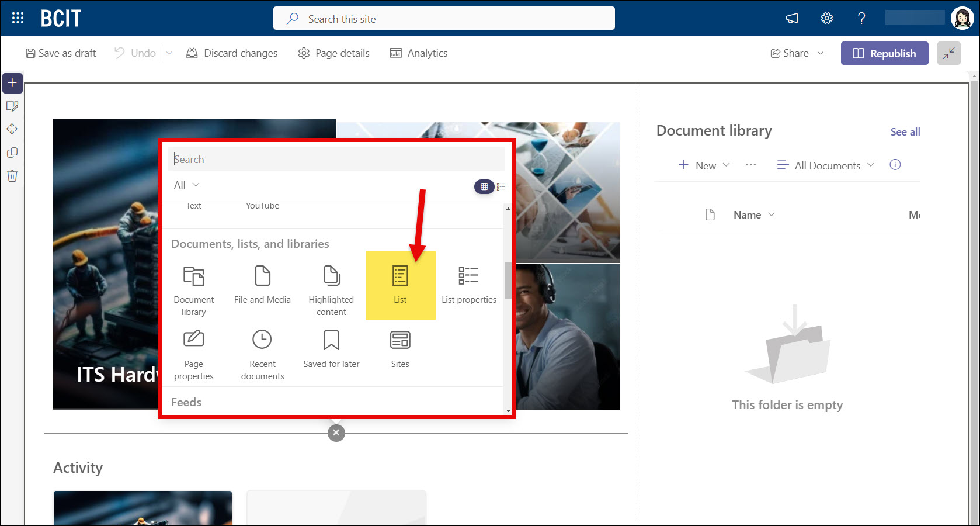Screen dimensions: 980x526
Task: Click See all in Document library
Action: 905,132
